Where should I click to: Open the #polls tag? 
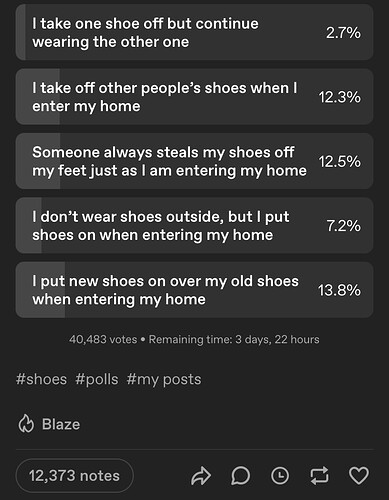click(x=97, y=379)
